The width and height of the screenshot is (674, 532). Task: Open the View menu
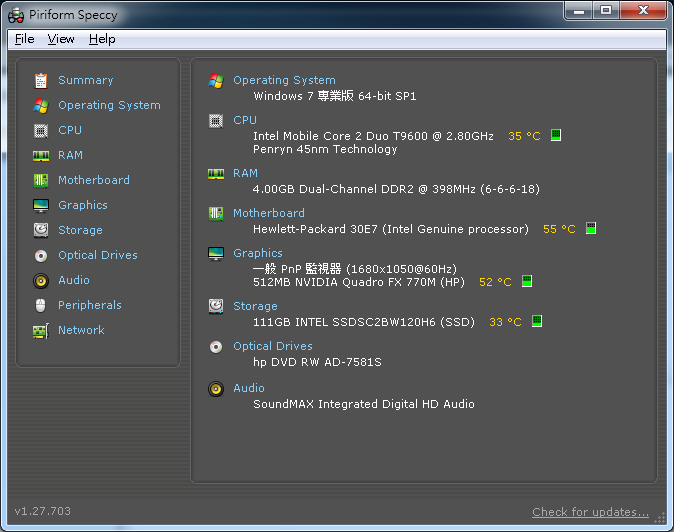coord(61,39)
